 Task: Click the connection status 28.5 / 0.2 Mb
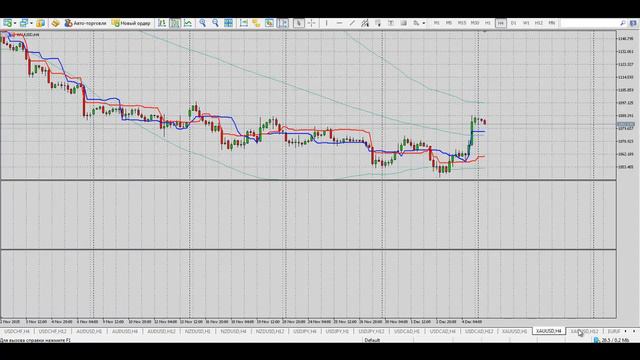tap(611, 340)
